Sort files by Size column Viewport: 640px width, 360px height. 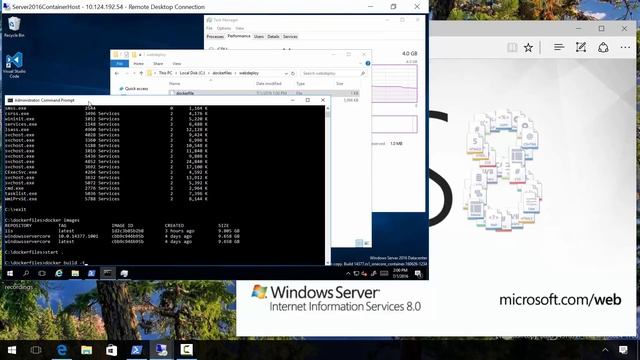(340, 84)
